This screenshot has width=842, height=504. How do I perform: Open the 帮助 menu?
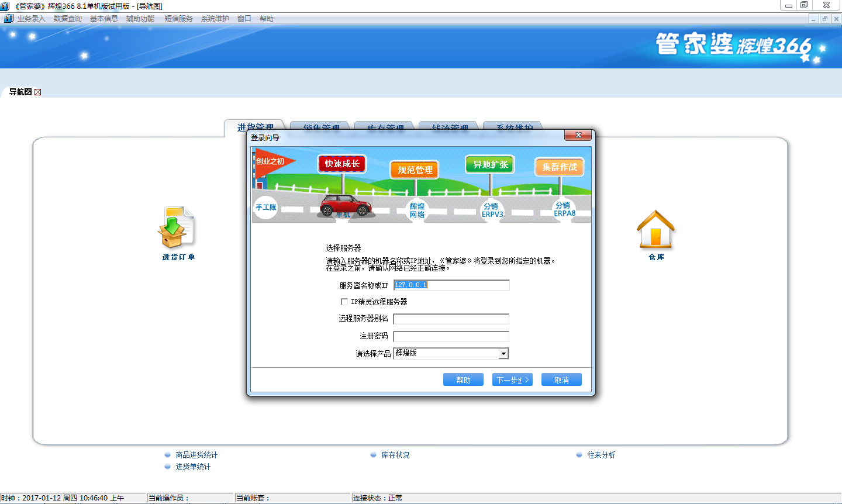[x=267, y=19]
